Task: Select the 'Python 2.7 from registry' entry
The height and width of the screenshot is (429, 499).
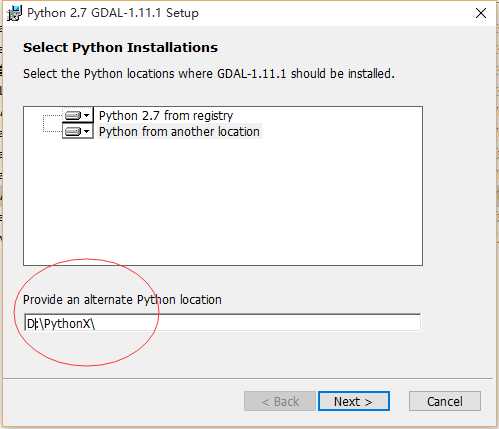Action: click(166, 116)
